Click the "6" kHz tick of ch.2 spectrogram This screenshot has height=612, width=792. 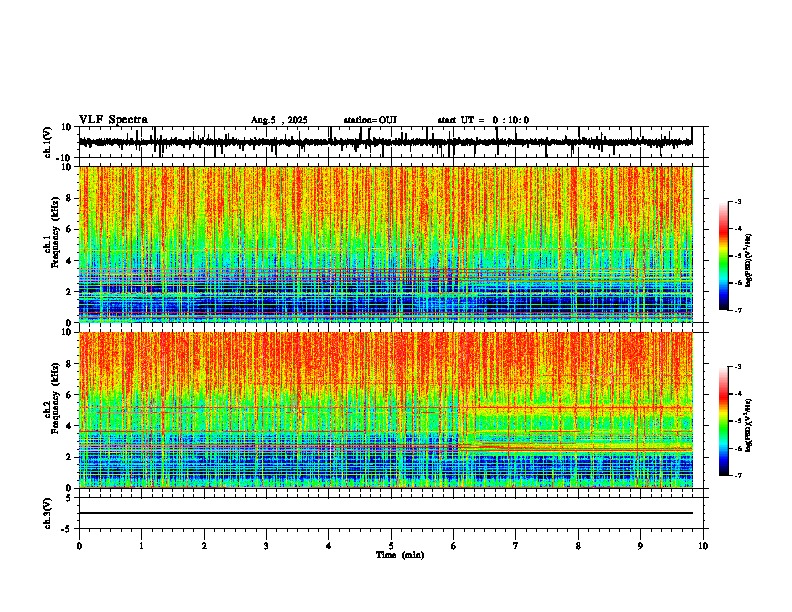pos(69,395)
